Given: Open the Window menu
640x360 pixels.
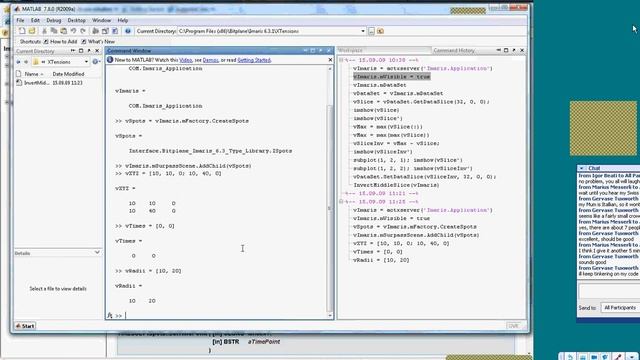Looking at the screenshot, I should pos(101,20).
